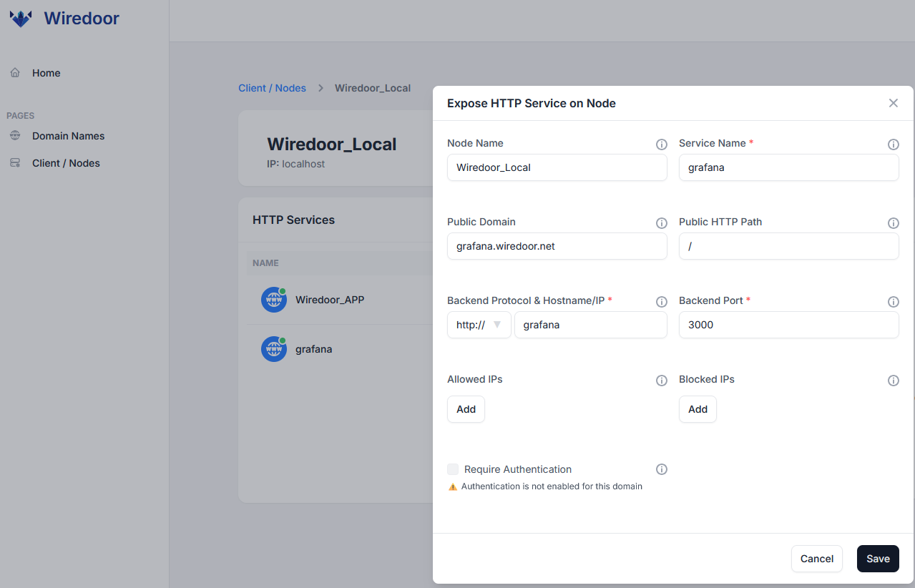Show info for Service Name field
The width and height of the screenshot is (915, 588).
[x=894, y=144]
